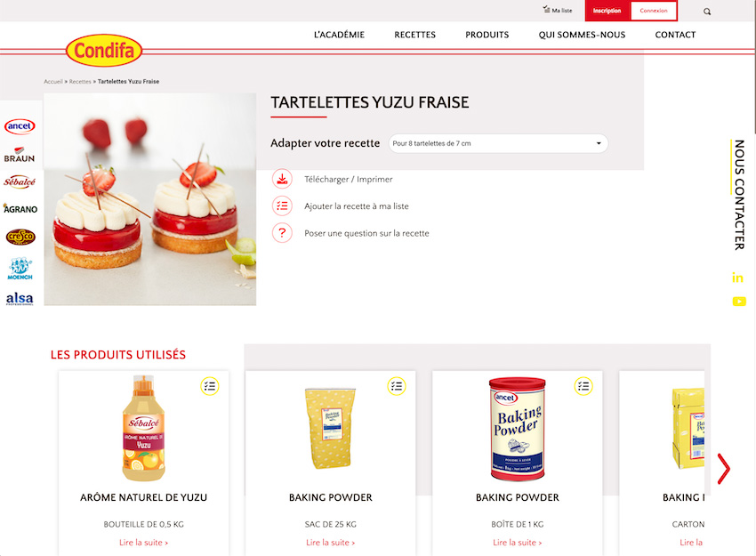Image resolution: width=756 pixels, height=556 pixels.
Task: Click the Connexion button
Action: (654, 11)
